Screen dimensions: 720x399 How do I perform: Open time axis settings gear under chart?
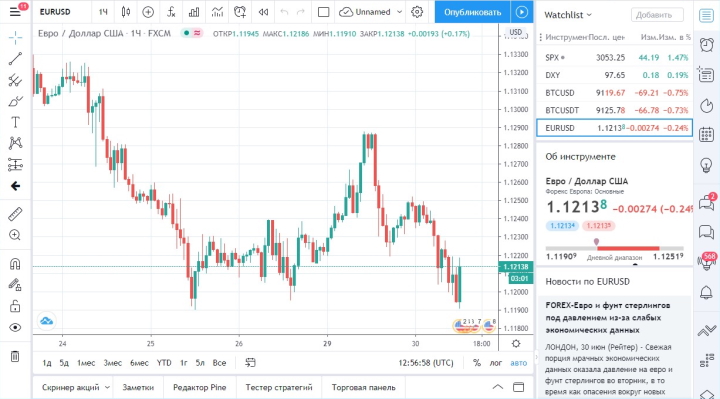(516, 344)
